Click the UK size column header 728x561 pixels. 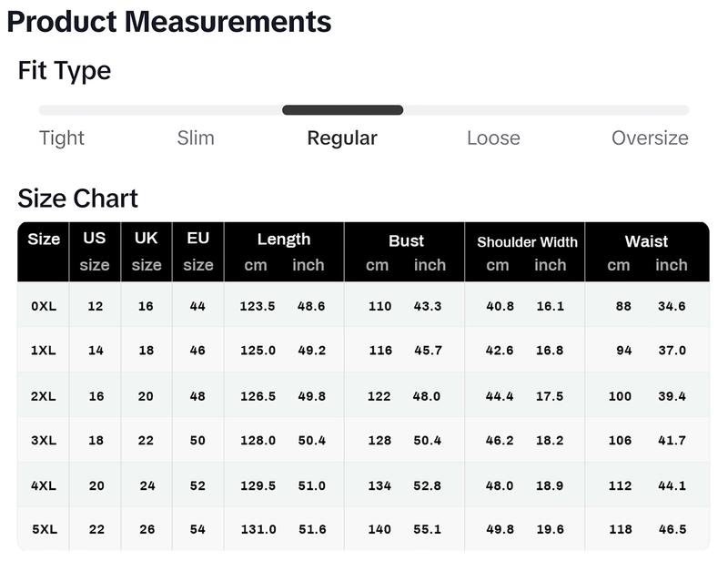tap(147, 252)
